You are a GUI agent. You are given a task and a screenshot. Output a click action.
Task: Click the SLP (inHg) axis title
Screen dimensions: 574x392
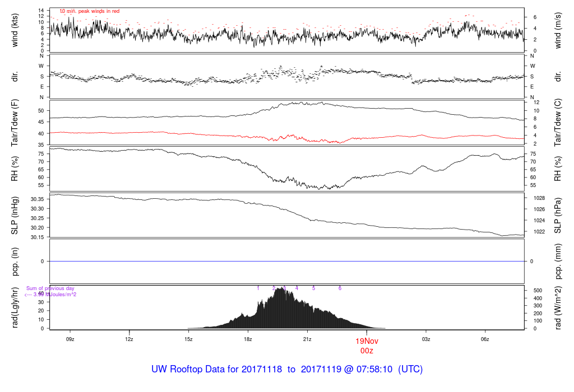tap(15, 216)
